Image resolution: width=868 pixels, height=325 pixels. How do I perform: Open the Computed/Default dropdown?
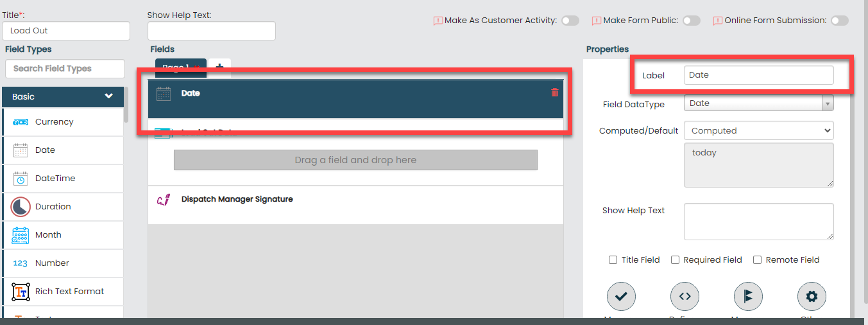point(758,131)
